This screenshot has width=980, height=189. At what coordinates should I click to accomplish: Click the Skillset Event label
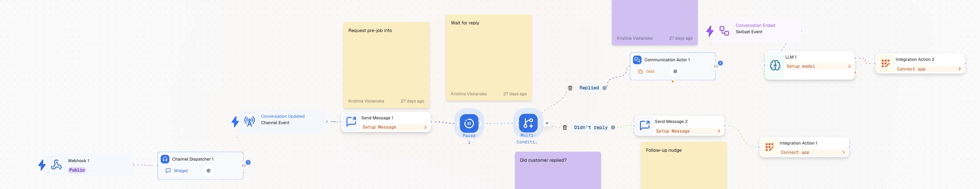click(749, 32)
